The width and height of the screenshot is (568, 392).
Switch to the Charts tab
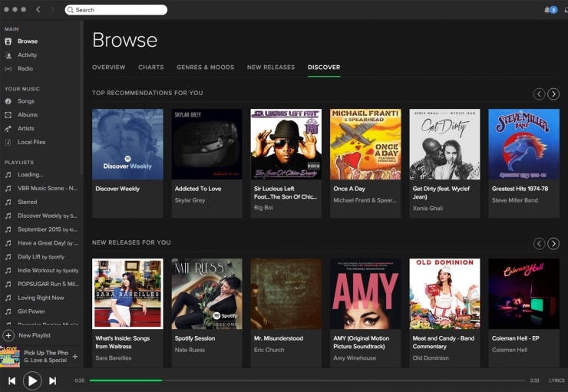pos(150,68)
